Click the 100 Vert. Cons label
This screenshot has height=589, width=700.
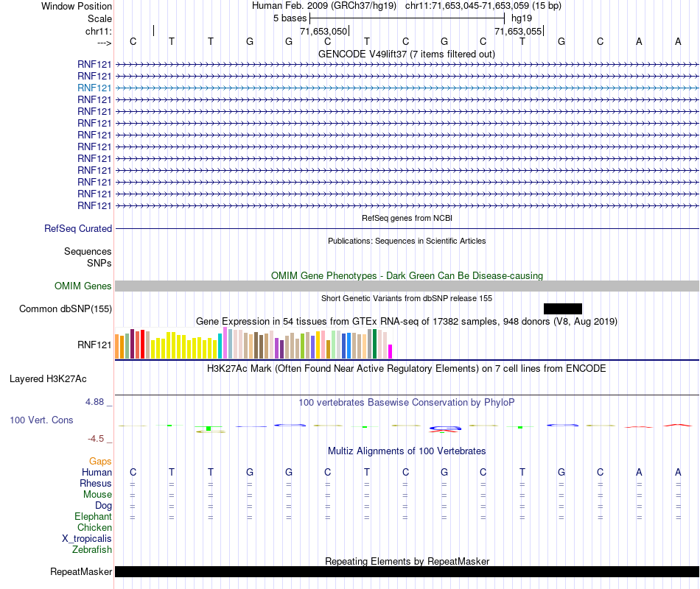(41, 420)
